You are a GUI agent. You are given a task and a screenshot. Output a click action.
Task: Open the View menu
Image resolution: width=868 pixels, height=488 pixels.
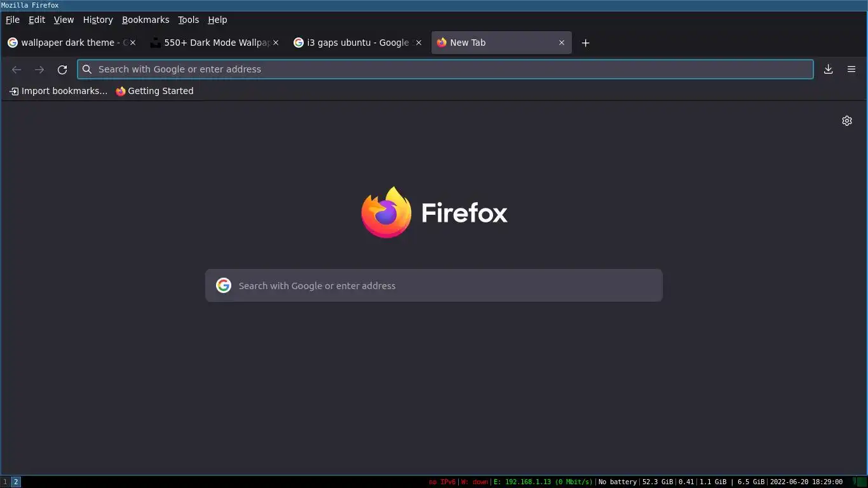(x=64, y=20)
